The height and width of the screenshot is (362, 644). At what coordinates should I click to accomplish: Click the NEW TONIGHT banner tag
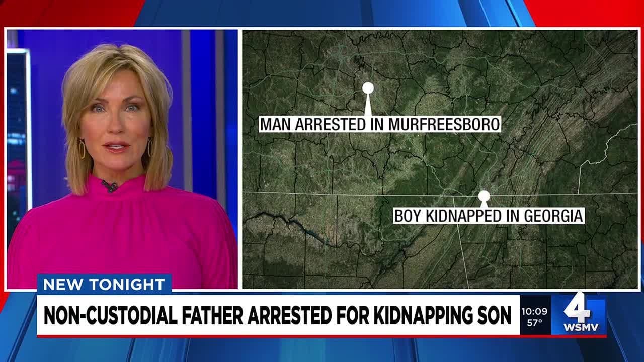[104, 284]
